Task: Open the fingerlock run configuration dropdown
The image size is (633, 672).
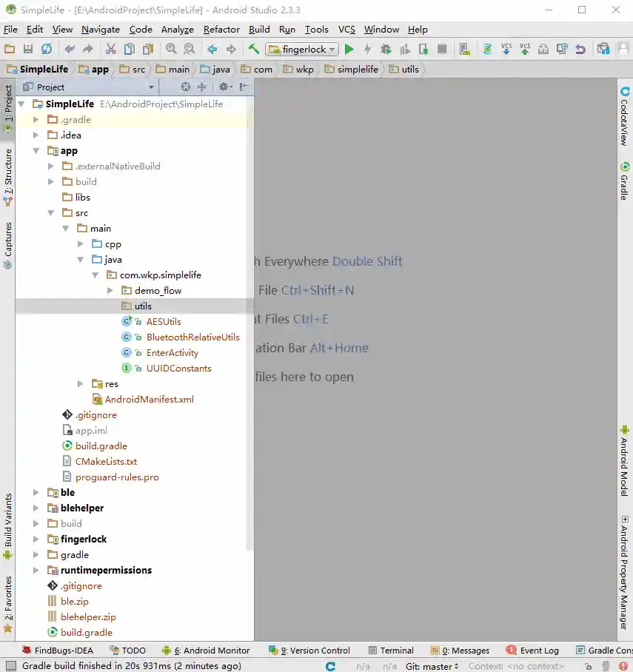Action: (x=302, y=50)
